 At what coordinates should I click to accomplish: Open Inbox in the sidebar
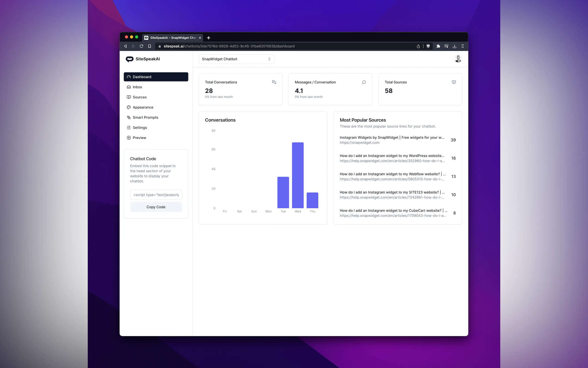point(137,87)
